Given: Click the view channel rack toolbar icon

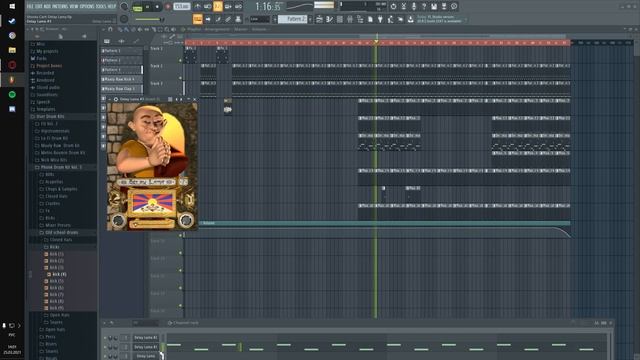Looking at the screenshot, I should (x=340, y=19).
